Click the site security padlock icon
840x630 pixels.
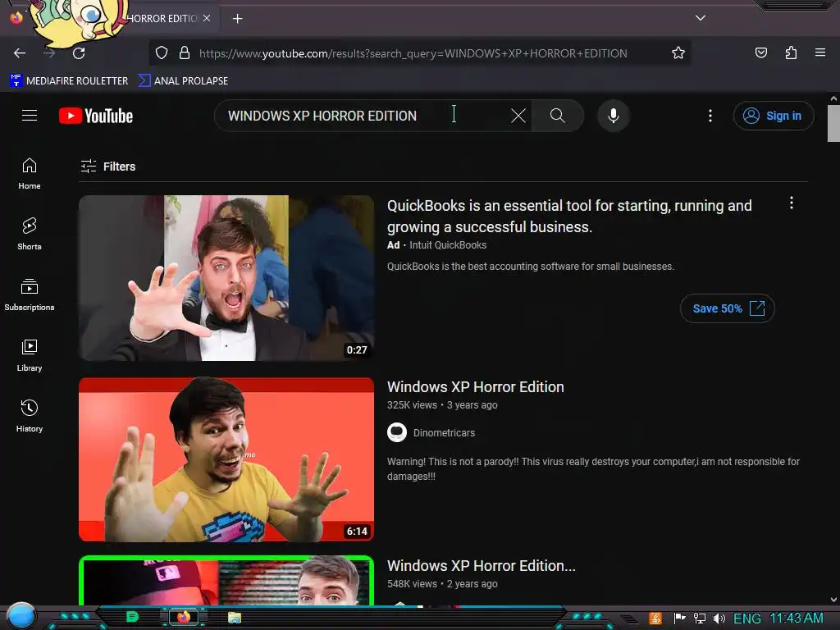[185, 53]
